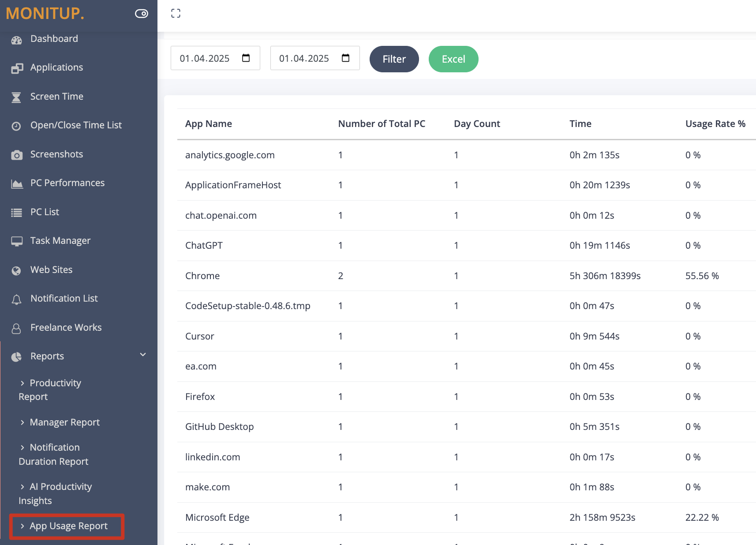The height and width of the screenshot is (545, 756).
Task: Click the linkedin.com app name
Action: (x=213, y=457)
